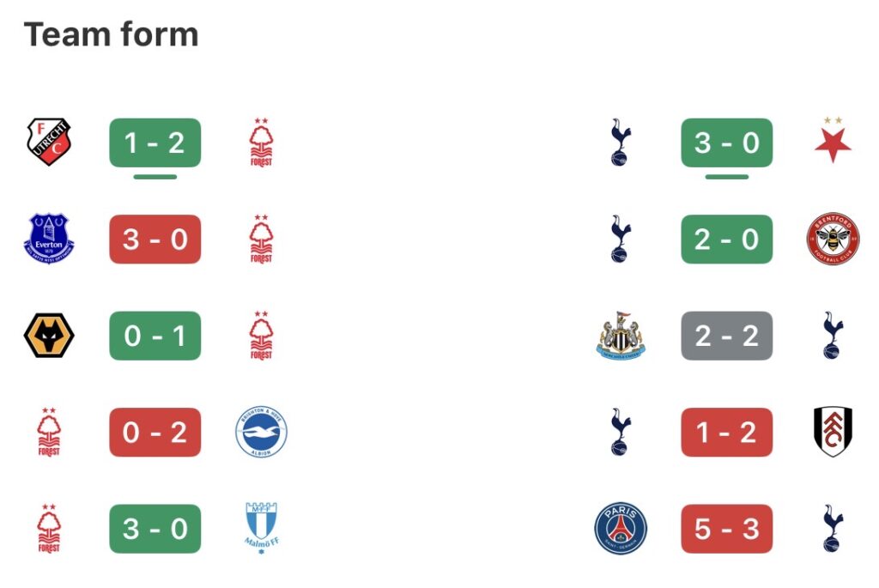The height and width of the screenshot is (588, 879).
Task: Click the Brighton & Hove Albion crest
Action: point(261,432)
